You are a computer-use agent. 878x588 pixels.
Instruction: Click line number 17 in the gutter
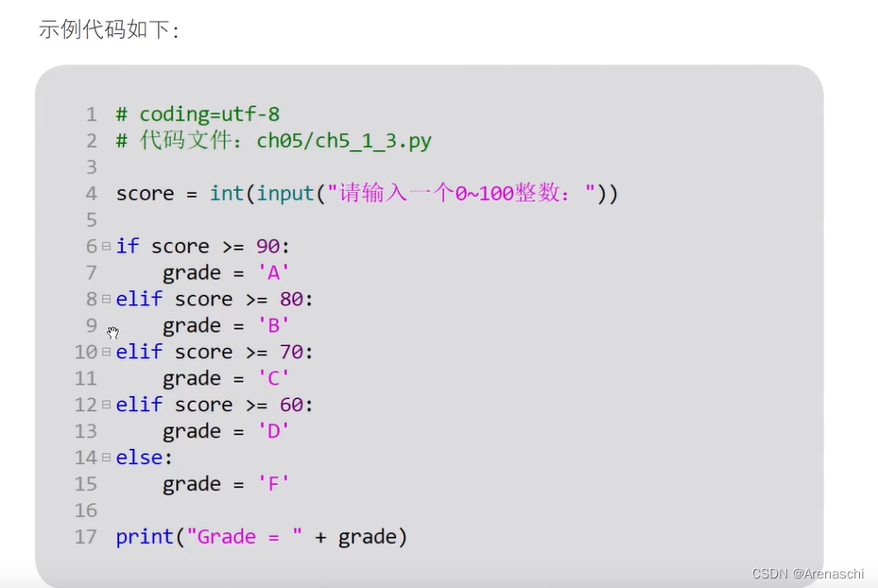click(86, 537)
